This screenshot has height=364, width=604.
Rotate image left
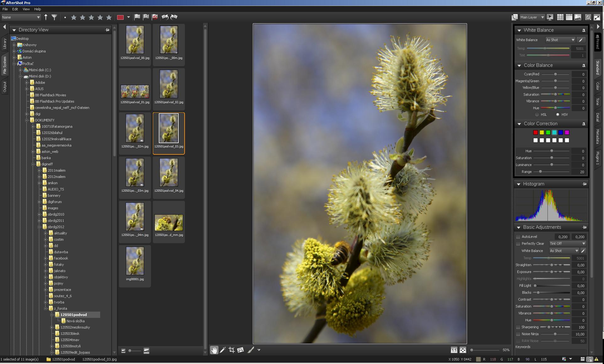[165, 17]
